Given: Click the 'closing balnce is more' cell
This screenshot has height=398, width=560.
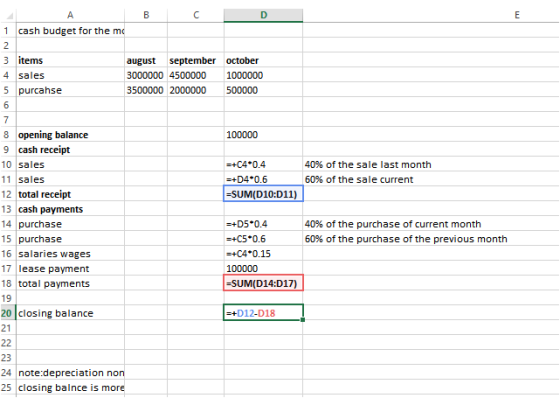Looking at the screenshot, I should (x=71, y=388).
